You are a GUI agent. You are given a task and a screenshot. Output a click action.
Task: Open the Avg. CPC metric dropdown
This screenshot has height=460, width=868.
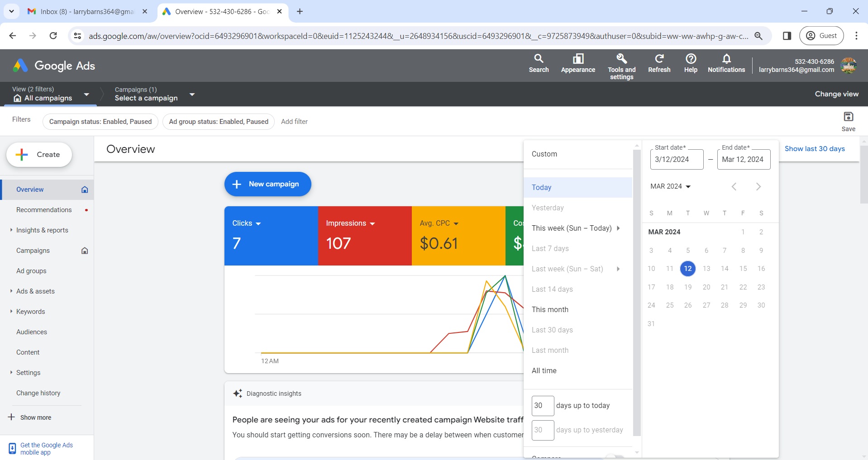pyautogui.click(x=456, y=223)
